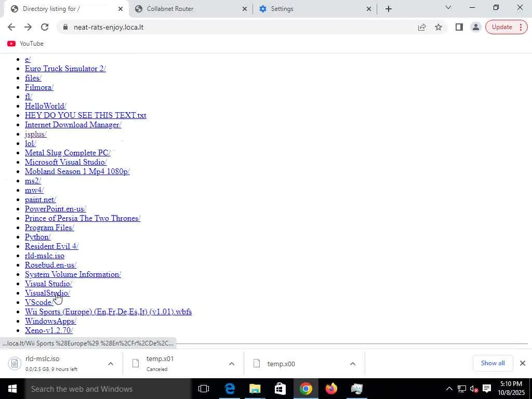Open the side panel icon
The width and height of the screenshot is (532, 399).
click(x=459, y=27)
